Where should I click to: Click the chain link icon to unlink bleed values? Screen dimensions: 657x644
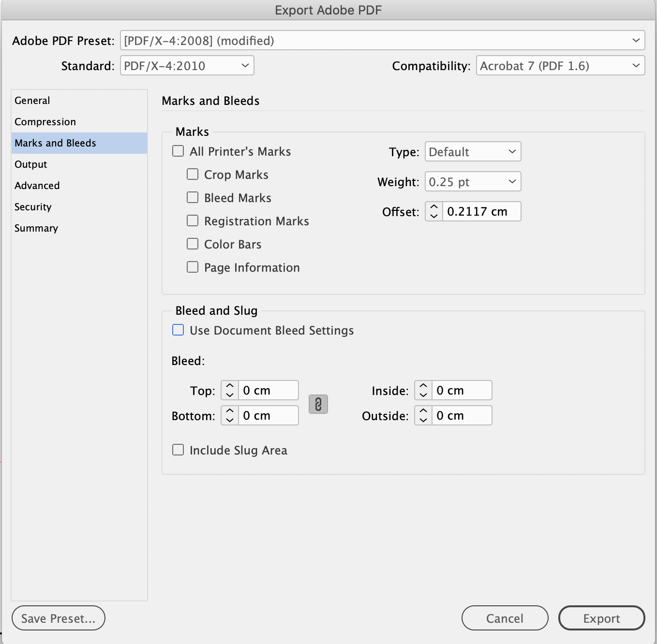pos(318,404)
